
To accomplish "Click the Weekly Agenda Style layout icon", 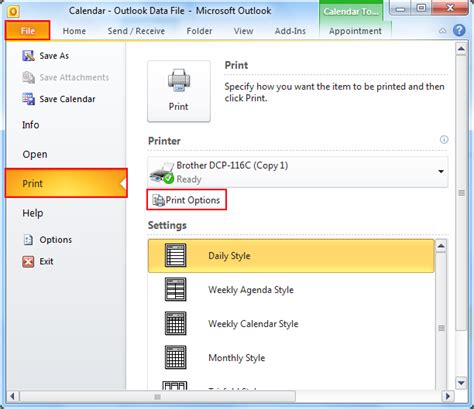I will [x=176, y=289].
